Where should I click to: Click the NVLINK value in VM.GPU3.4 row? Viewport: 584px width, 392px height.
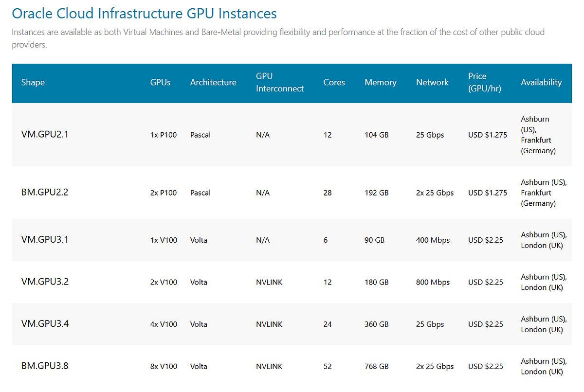point(269,324)
